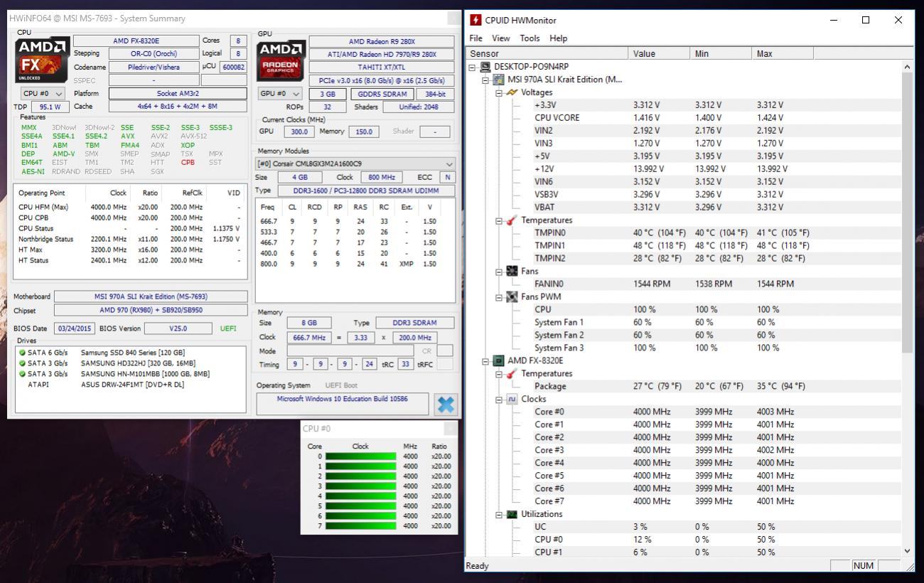Click the BIOS Version V25.0 field
Screen dimensions: 924x583
coord(178,328)
